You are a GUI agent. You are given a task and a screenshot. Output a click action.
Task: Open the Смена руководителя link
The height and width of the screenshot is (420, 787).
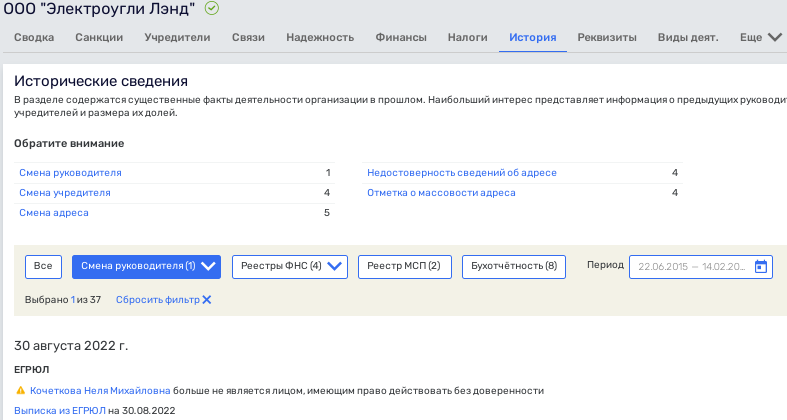tap(70, 173)
